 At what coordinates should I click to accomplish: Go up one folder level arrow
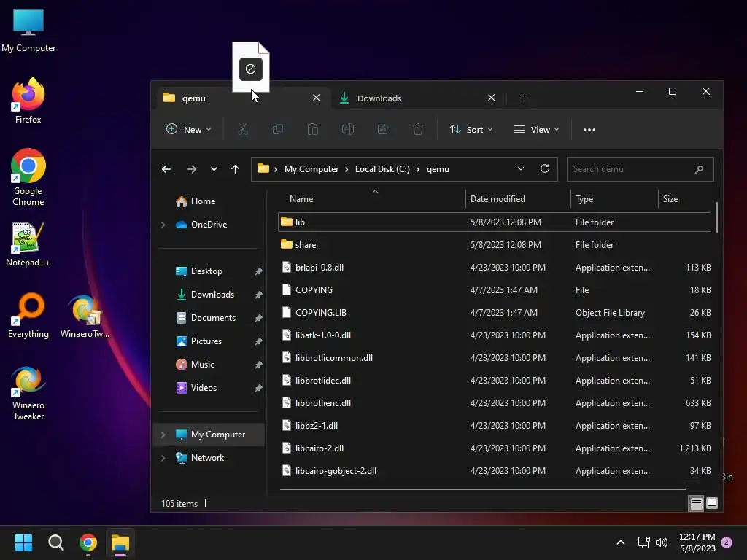click(x=236, y=169)
